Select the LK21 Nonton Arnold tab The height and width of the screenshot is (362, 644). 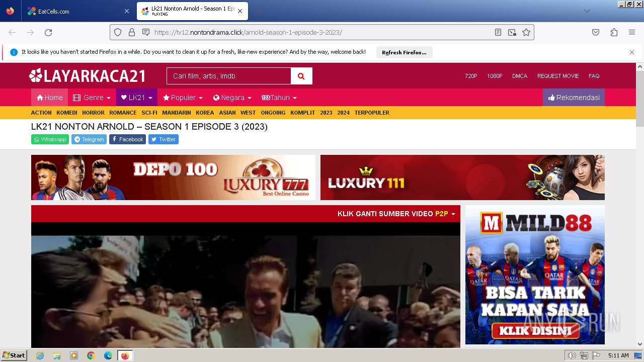click(192, 11)
